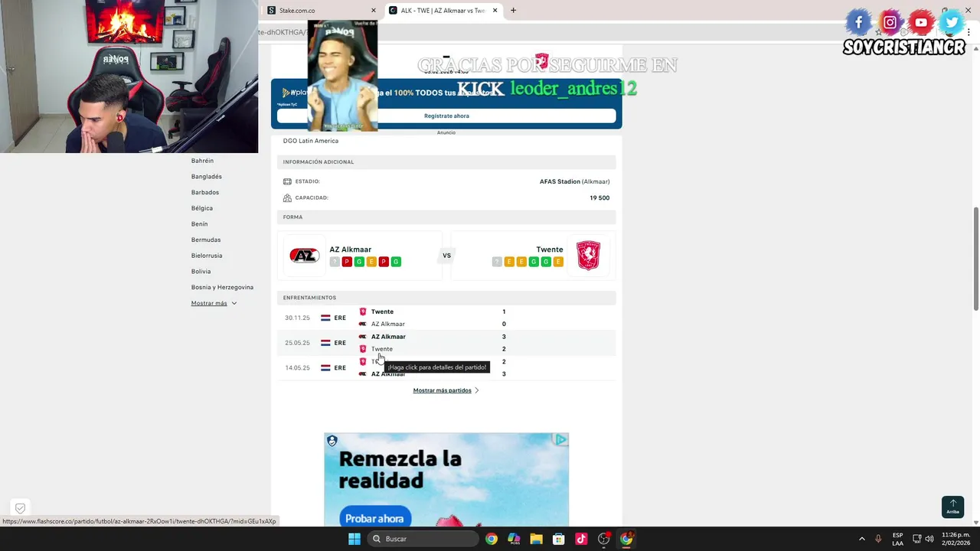Open Bielorrusia in the country list
The height and width of the screenshot is (551, 980).
pos(207,256)
